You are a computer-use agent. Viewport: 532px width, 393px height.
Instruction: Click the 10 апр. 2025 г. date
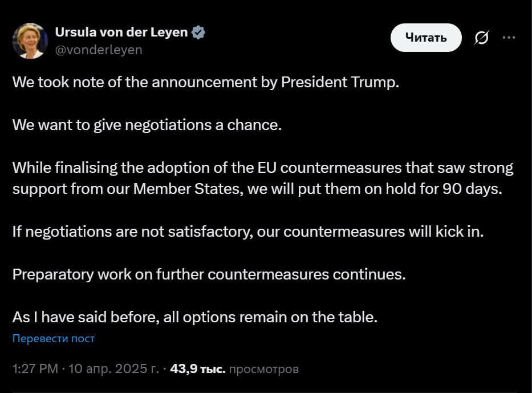pyautogui.click(x=113, y=369)
